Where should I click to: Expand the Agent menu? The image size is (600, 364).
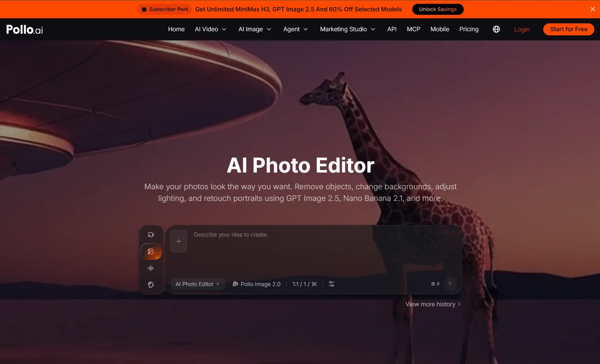point(295,29)
